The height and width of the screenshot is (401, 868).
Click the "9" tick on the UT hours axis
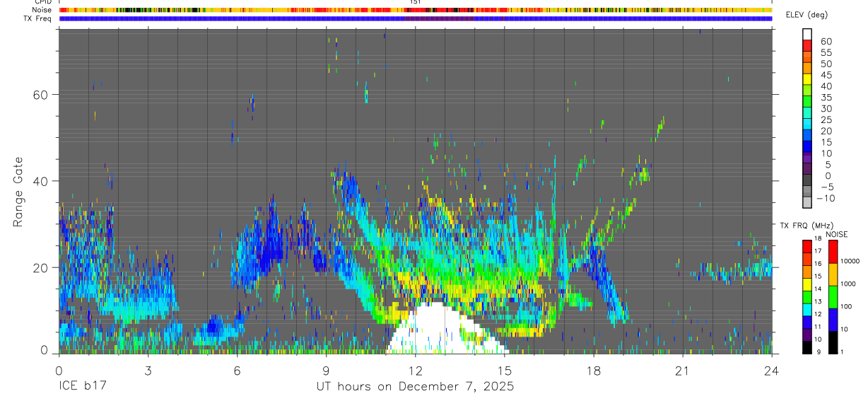(326, 371)
